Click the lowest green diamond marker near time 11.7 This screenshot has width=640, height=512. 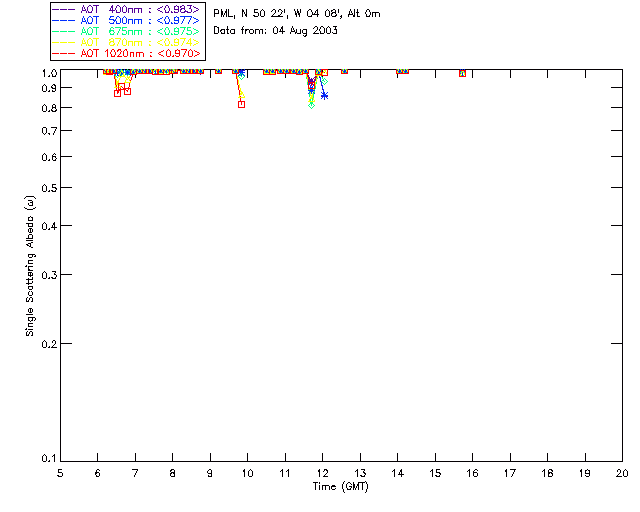point(311,105)
